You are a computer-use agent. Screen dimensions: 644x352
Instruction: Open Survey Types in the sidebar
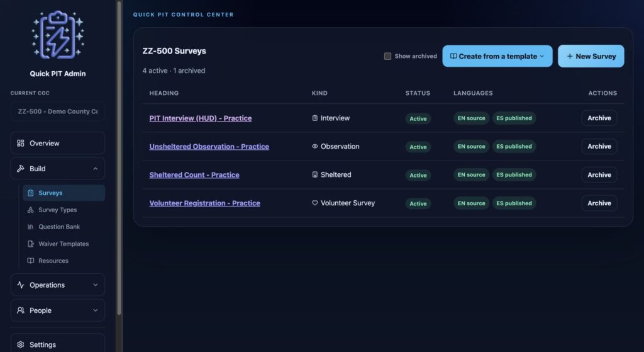coord(64,210)
